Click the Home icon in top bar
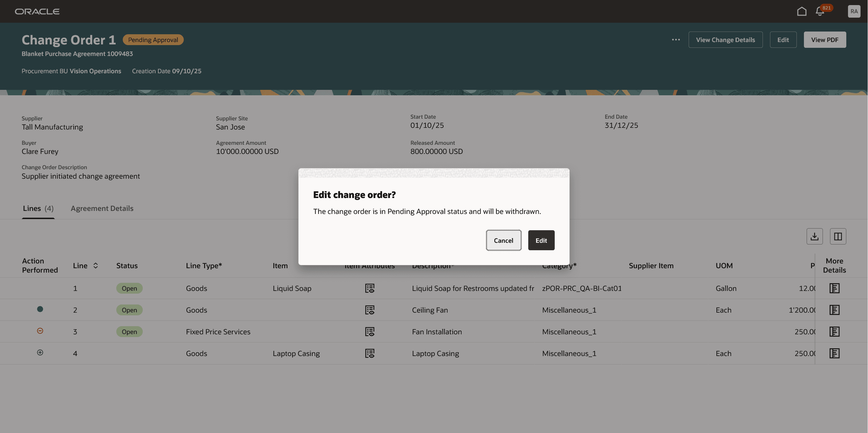Image resolution: width=868 pixels, height=433 pixels. (802, 11)
